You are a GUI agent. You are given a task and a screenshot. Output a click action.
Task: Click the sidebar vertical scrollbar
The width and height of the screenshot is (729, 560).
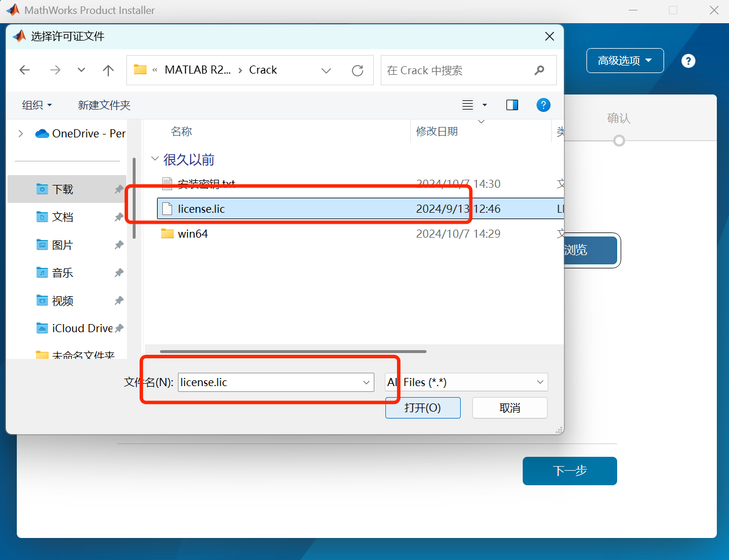(x=134, y=198)
